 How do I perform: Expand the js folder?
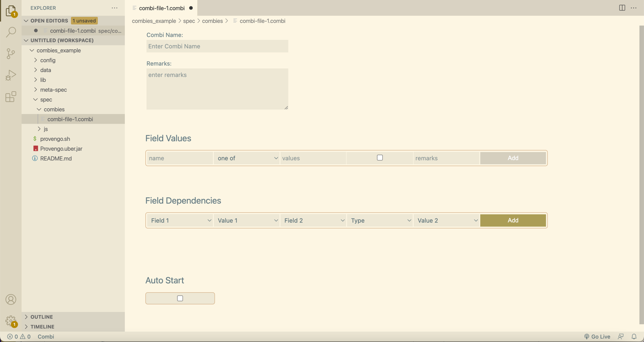(x=39, y=129)
